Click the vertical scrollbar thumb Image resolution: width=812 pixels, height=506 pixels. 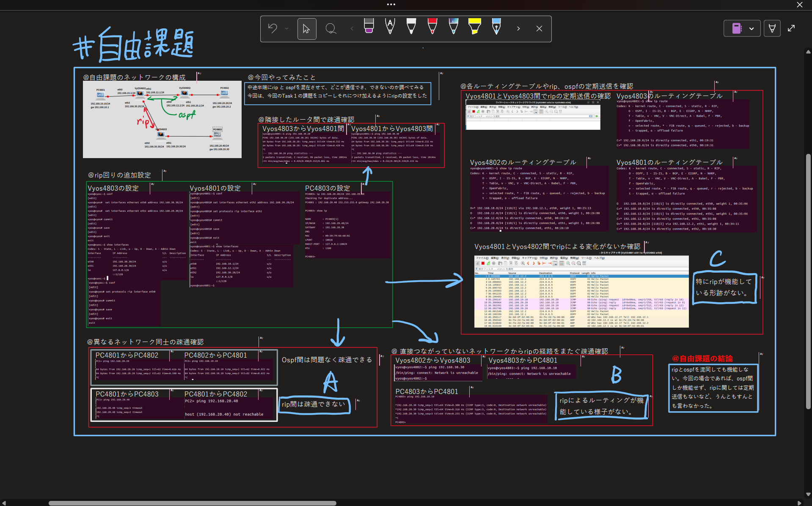[808, 281]
